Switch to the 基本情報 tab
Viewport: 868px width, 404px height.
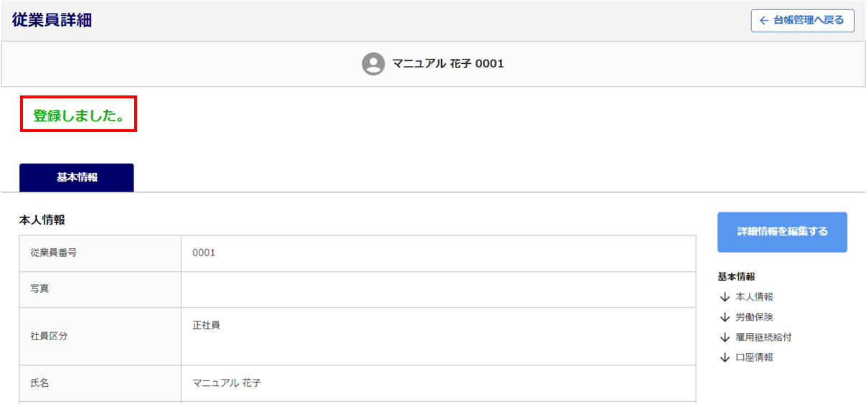77,178
